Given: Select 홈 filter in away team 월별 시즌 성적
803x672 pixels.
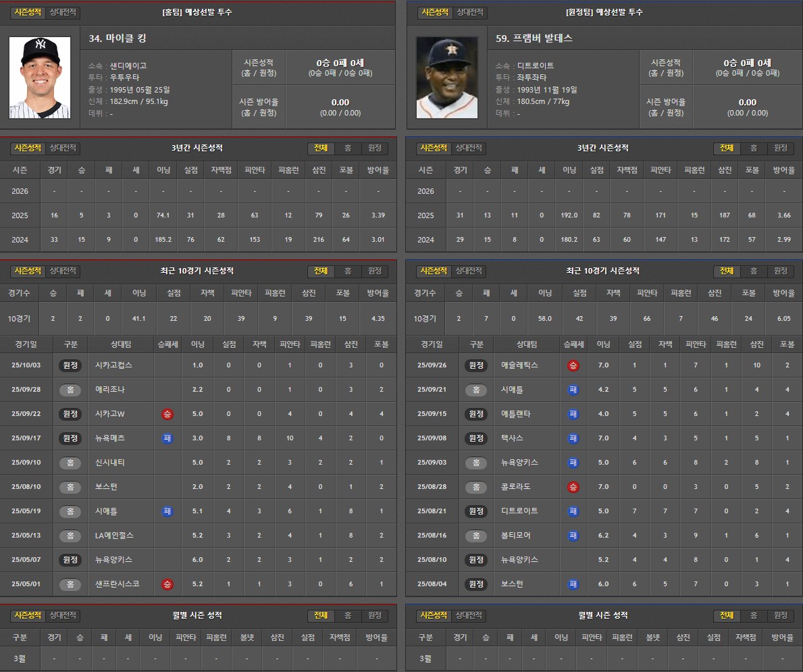Looking at the screenshot, I should click(753, 615).
